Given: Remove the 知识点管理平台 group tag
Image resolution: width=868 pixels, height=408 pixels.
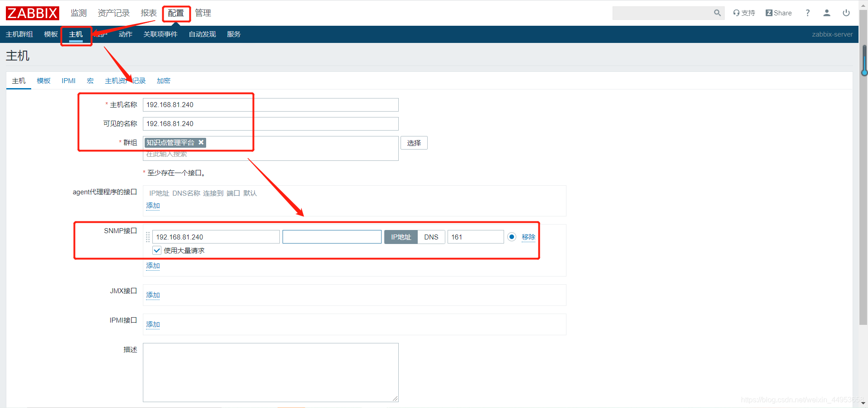Looking at the screenshot, I should point(201,142).
